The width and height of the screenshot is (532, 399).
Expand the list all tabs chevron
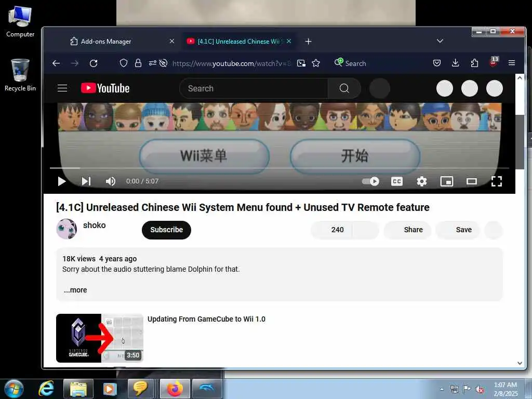[440, 41]
